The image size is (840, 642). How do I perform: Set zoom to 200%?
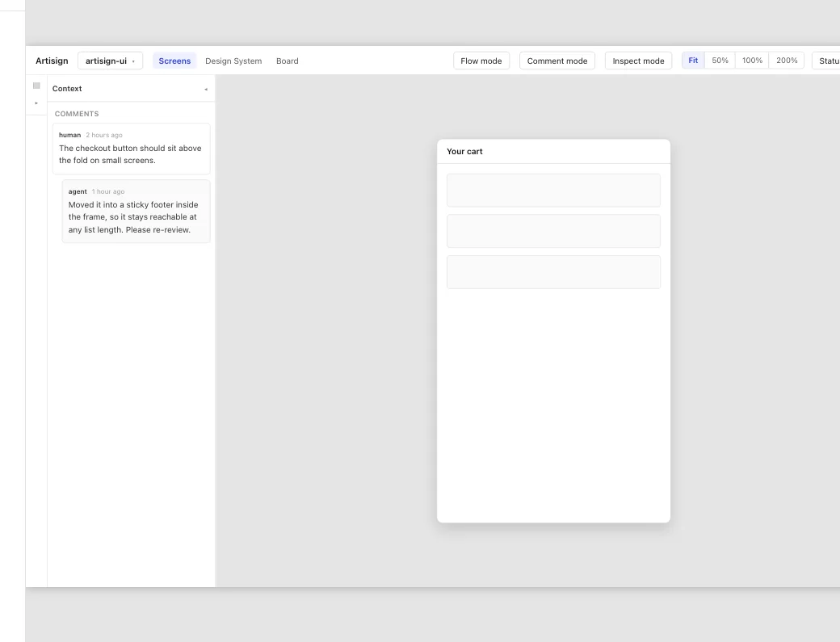787,61
